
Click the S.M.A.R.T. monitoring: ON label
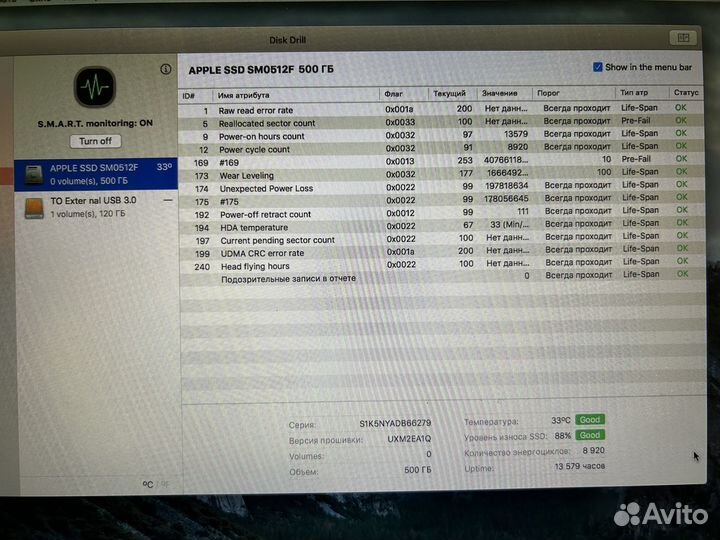tap(95, 123)
